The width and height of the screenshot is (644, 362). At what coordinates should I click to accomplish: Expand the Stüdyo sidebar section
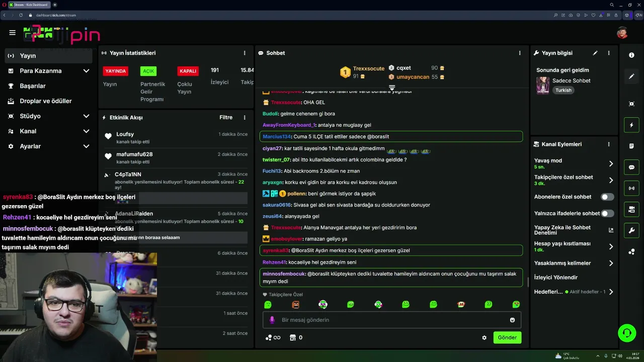tap(86, 116)
